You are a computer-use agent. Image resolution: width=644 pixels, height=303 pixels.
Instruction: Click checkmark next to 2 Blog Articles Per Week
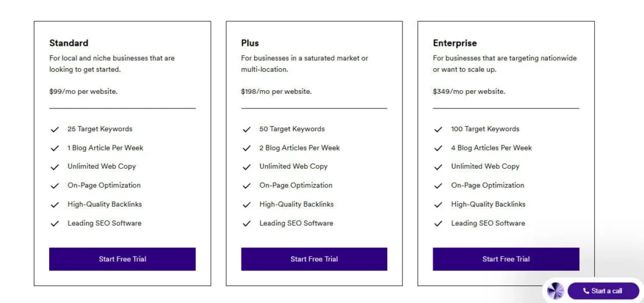click(247, 148)
